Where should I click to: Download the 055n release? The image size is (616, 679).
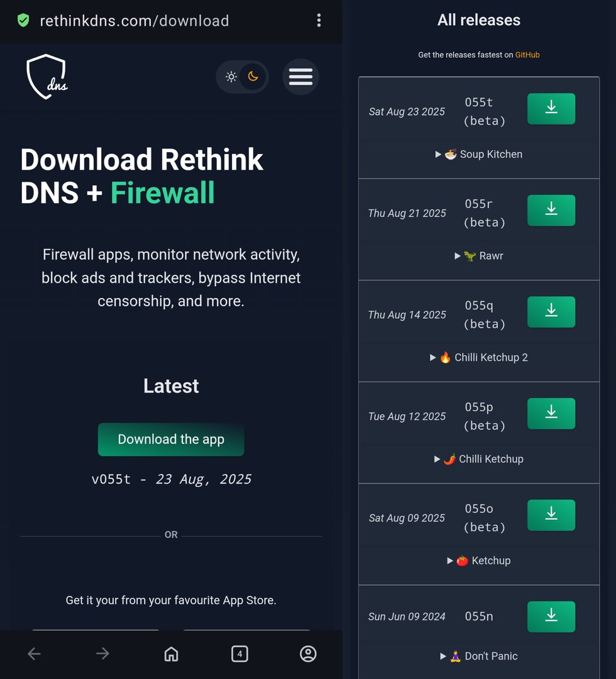pyautogui.click(x=551, y=616)
